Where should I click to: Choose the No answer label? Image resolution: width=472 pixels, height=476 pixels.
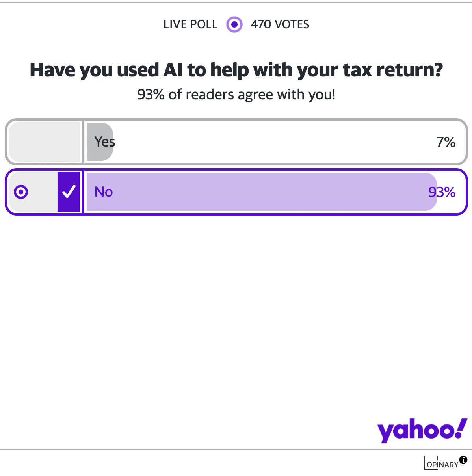[104, 192]
